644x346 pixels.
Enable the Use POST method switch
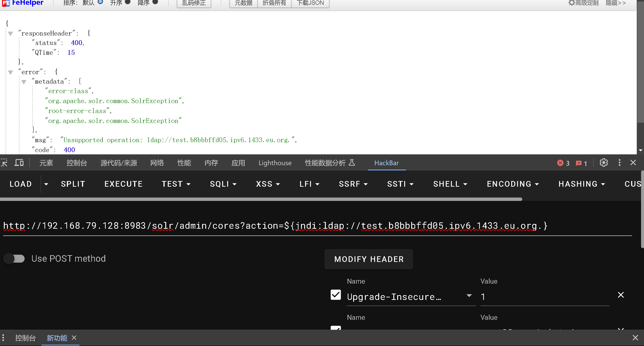point(14,259)
